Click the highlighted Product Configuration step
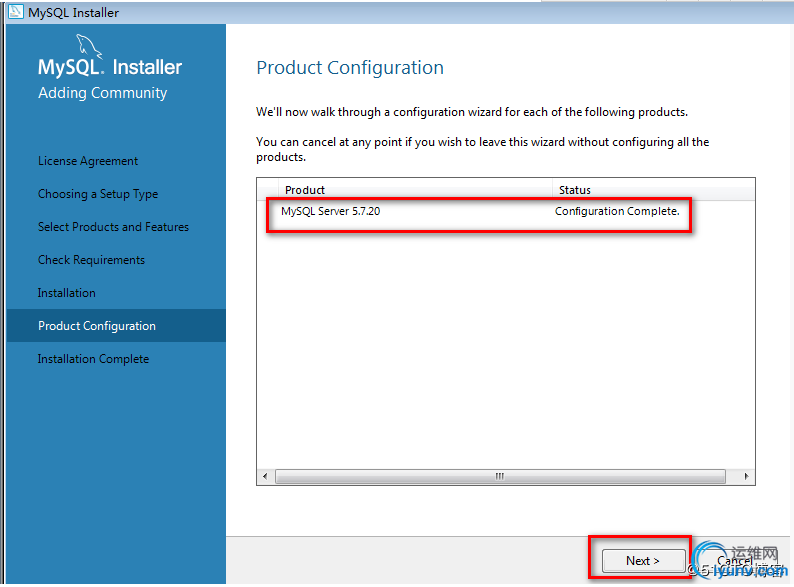 [97, 326]
